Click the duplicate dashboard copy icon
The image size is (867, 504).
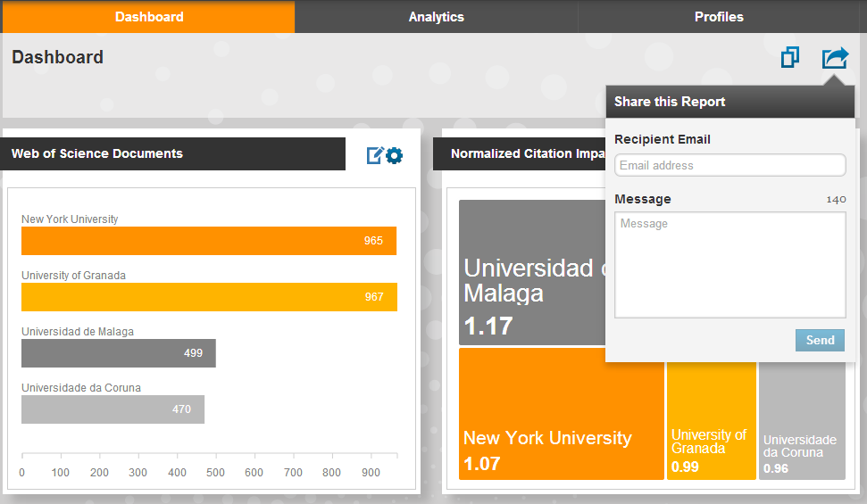point(790,57)
